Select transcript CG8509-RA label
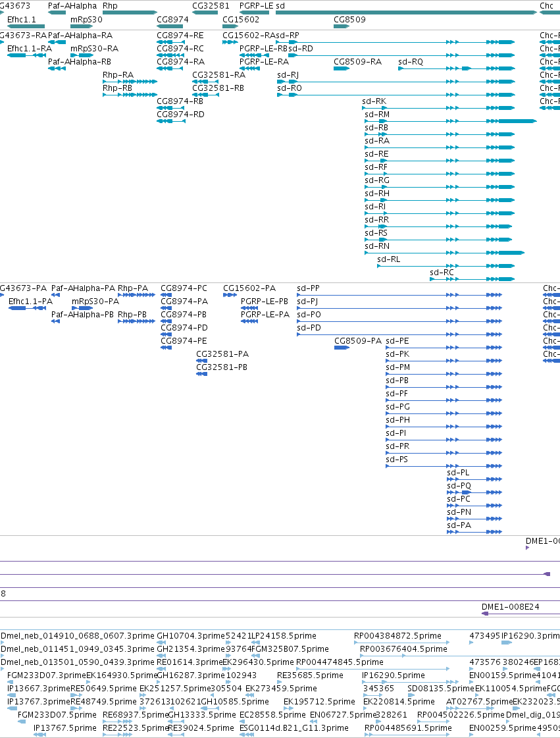Image resolution: width=560 pixels, height=738 pixels. click(x=357, y=62)
